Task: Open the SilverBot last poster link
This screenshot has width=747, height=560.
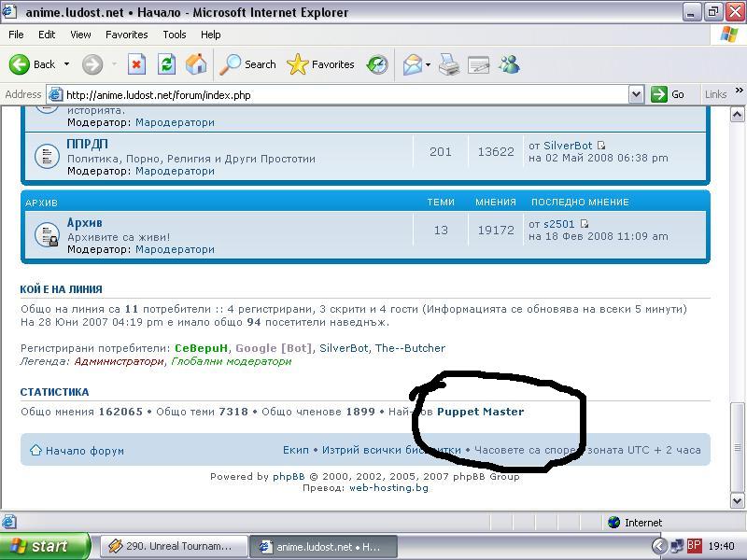Action: pyautogui.click(x=568, y=146)
